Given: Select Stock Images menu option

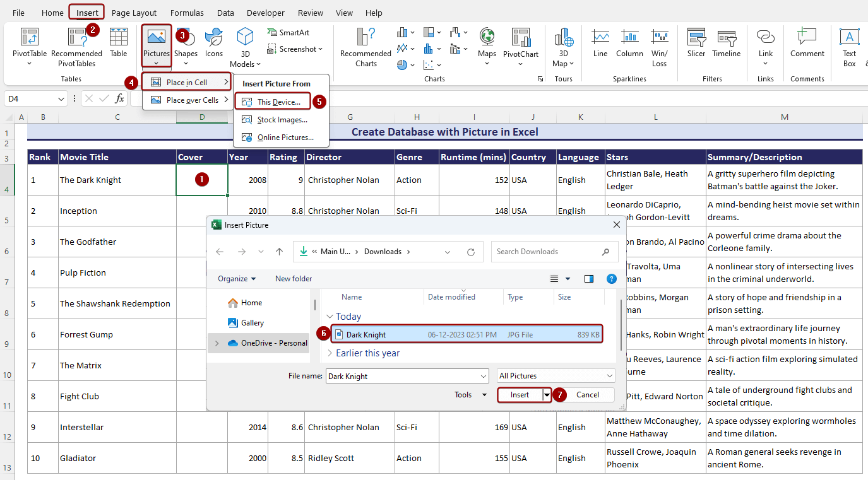Looking at the screenshot, I should [282, 120].
